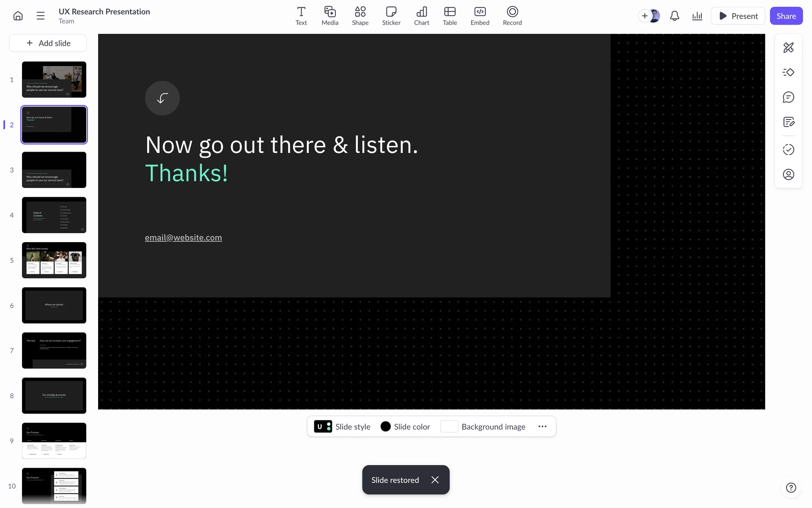Click the Slide color swatch
Image resolution: width=812 pixels, height=508 pixels.
(385, 426)
